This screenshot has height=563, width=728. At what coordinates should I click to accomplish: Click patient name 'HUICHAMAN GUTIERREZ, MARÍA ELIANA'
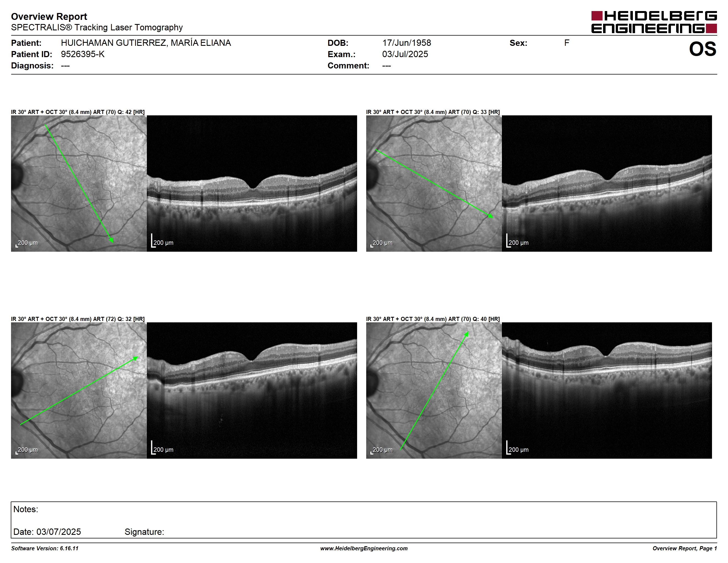(146, 43)
